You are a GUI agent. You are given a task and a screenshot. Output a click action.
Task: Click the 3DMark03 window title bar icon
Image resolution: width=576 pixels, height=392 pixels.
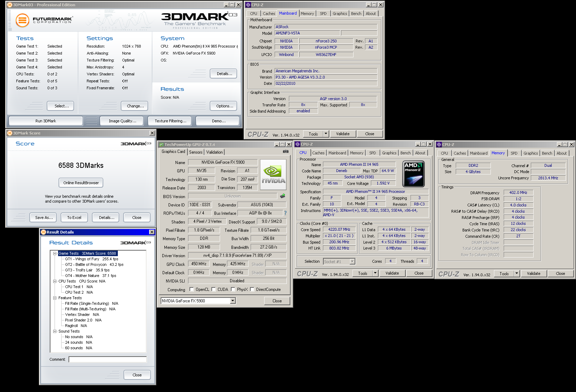click(10, 5)
